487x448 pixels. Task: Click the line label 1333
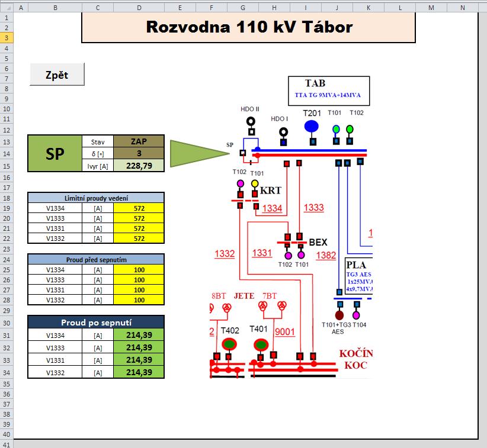click(x=313, y=207)
